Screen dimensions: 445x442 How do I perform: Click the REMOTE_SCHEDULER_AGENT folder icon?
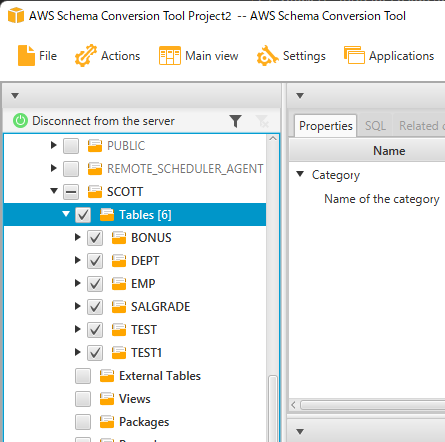pyautogui.click(x=95, y=169)
